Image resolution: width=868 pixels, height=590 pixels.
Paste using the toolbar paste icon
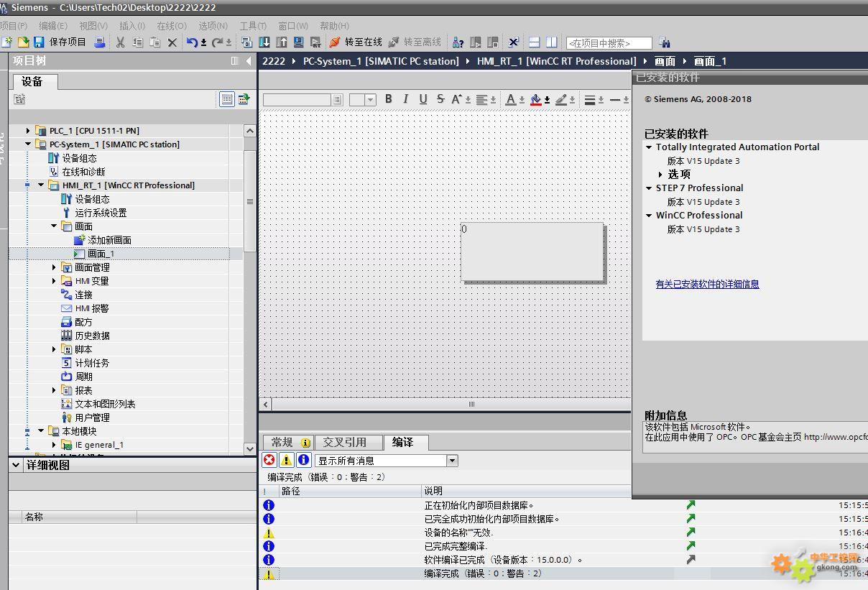[154, 42]
